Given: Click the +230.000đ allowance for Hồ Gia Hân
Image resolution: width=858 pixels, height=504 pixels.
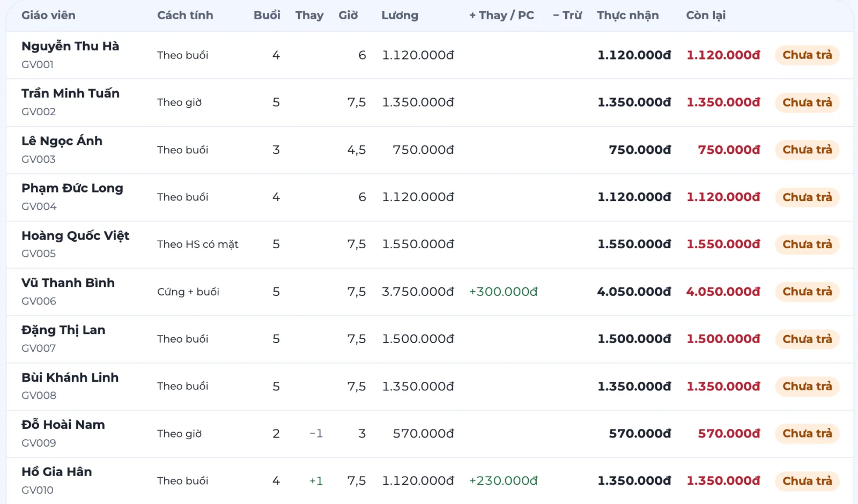Looking at the screenshot, I should (x=503, y=481).
